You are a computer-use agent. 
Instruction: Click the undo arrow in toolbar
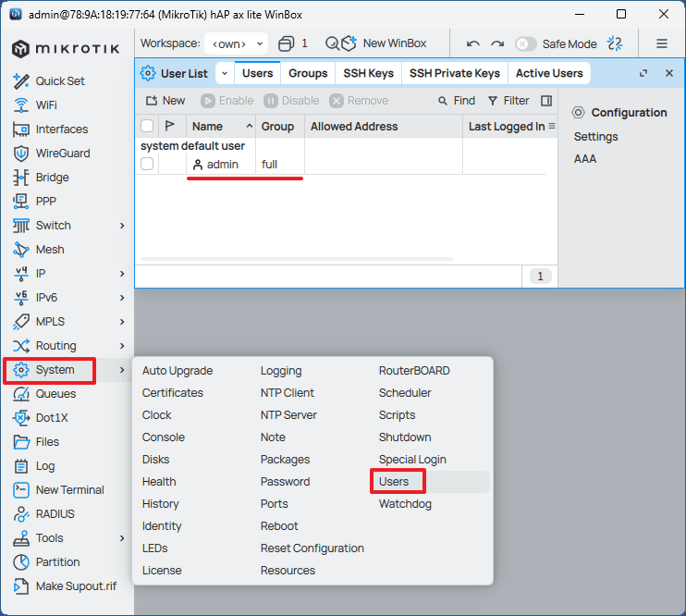(473, 43)
